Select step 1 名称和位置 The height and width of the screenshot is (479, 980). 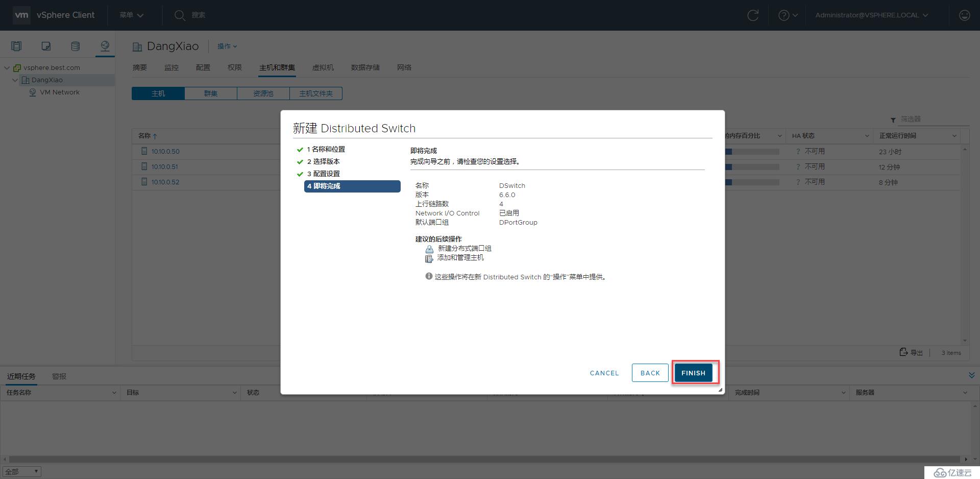point(326,149)
